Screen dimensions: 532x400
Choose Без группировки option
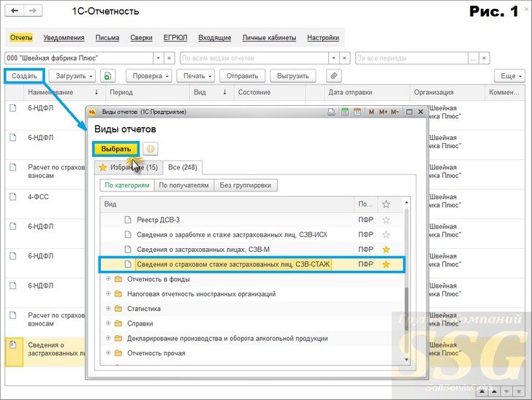(246, 185)
